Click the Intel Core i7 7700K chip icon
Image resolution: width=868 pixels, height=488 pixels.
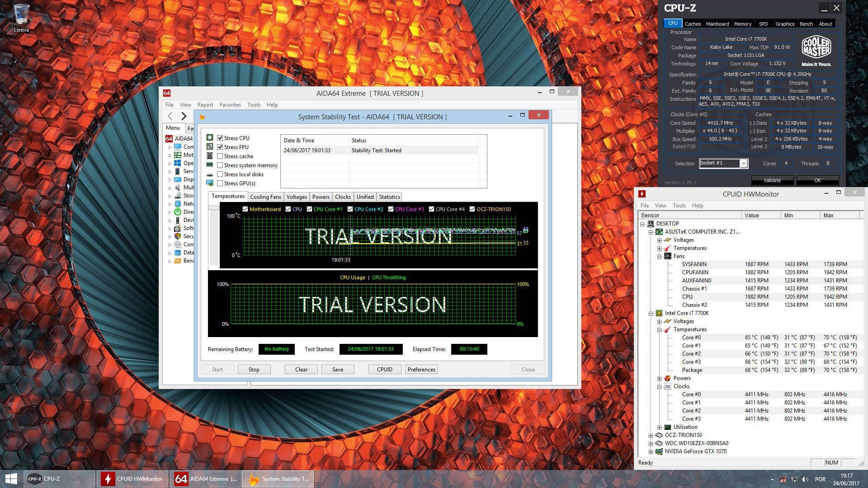(659, 313)
